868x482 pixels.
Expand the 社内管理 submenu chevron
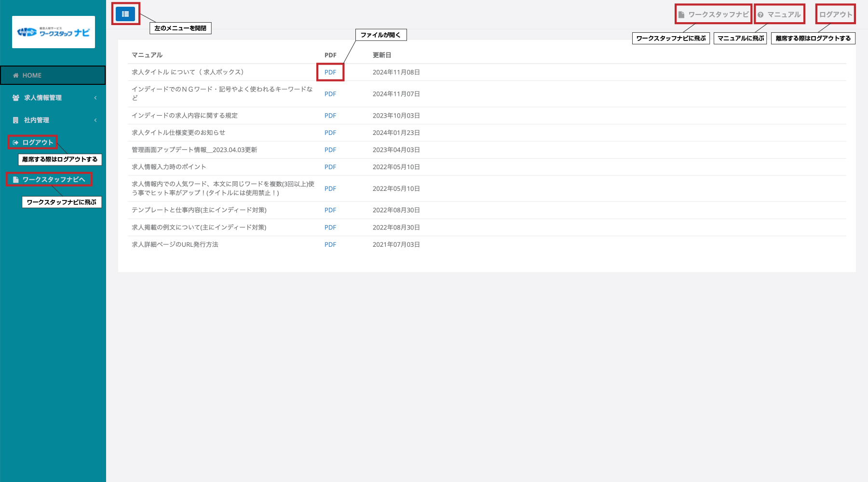(95, 120)
